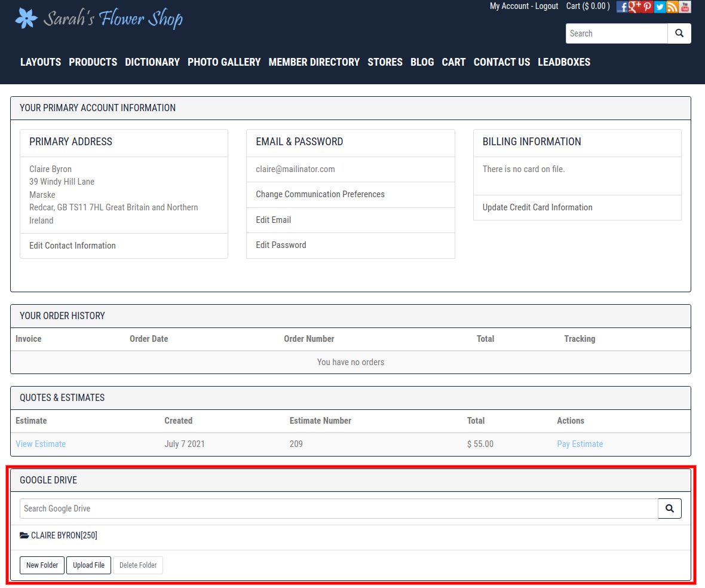Open the Layouts menu
This screenshot has width=705, height=588.
pos(41,62)
